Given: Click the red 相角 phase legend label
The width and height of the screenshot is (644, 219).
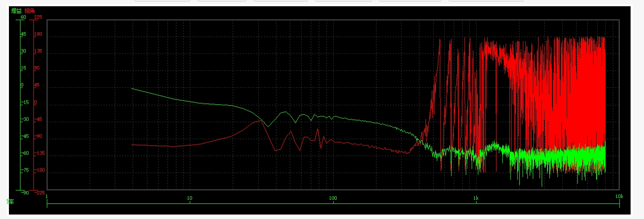Looking at the screenshot, I should pyautogui.click(x=30, y=10).
